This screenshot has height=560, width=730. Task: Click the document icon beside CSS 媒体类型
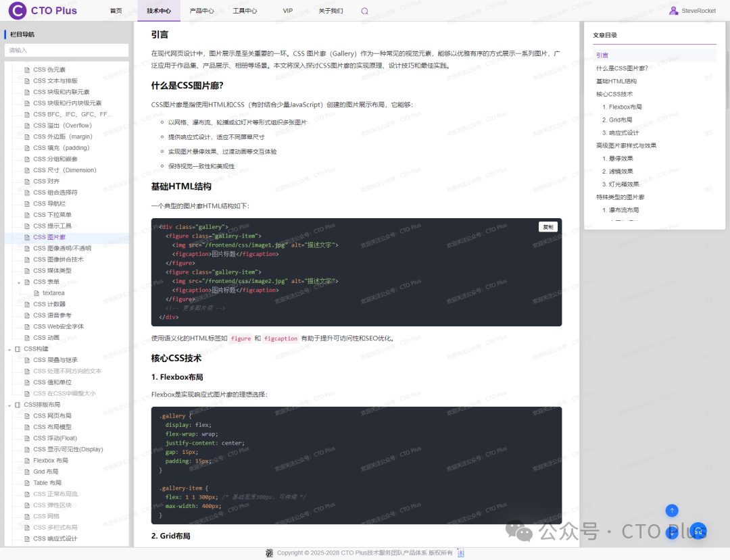pyautogui.click(x=27, y=271)
